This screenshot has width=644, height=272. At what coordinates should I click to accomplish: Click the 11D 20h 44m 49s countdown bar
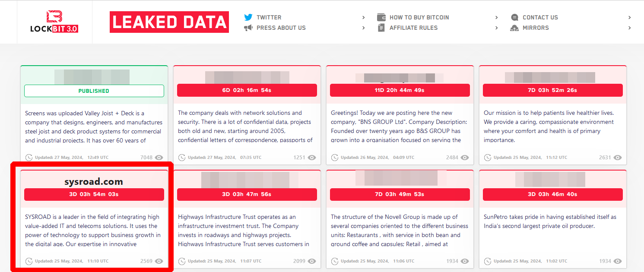click(400, 90)
